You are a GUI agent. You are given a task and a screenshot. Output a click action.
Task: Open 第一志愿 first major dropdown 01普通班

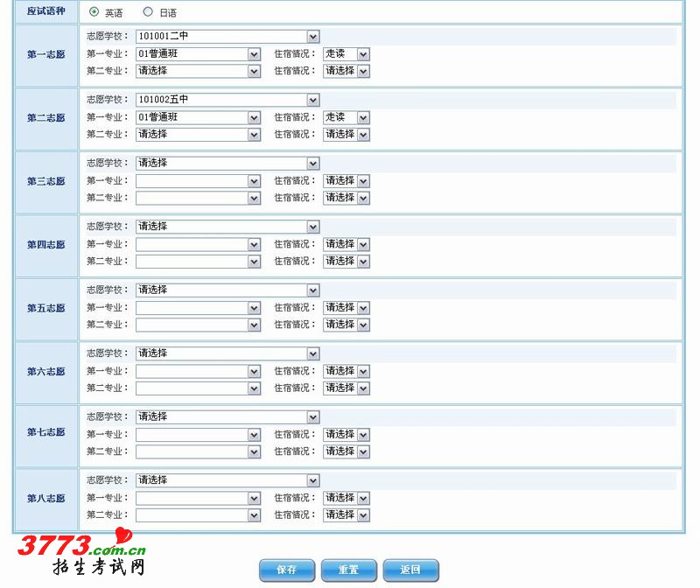(198, 54)
